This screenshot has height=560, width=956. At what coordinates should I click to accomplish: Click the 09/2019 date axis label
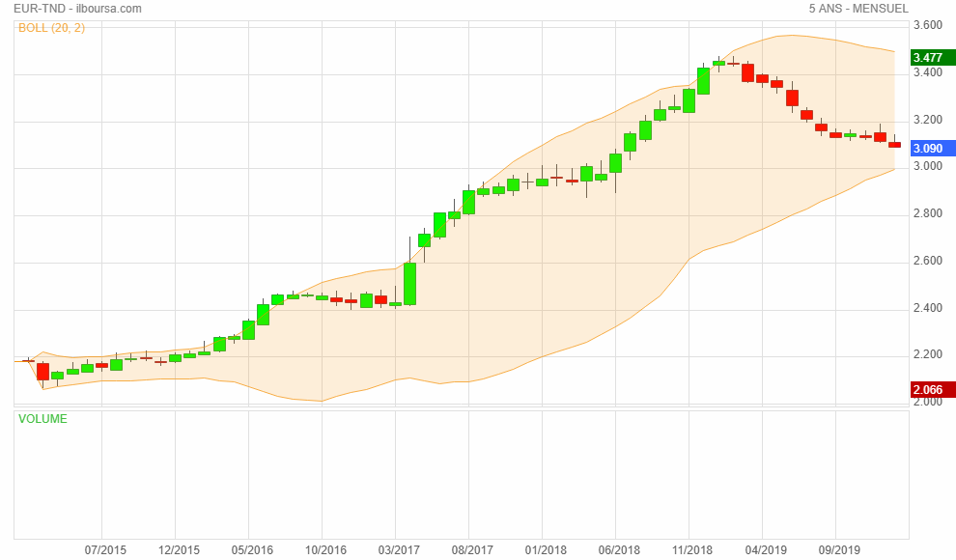(x=839, y=549)
